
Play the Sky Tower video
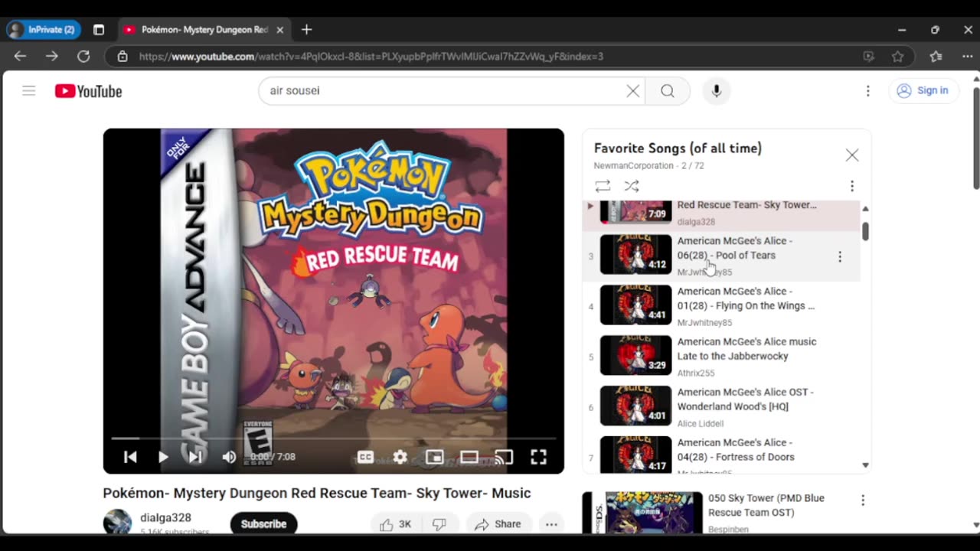click(162, 457)
